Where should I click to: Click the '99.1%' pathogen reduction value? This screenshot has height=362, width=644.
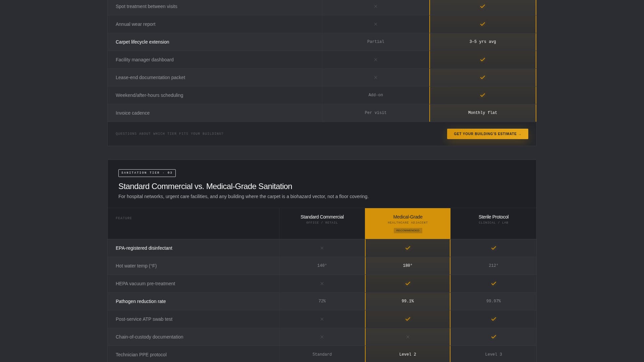[408, 301]
